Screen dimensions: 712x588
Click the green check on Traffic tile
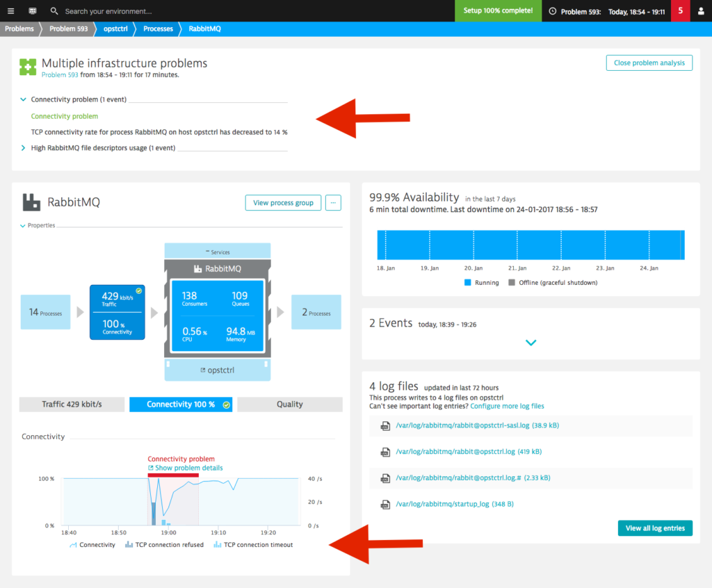pos(139,291)
